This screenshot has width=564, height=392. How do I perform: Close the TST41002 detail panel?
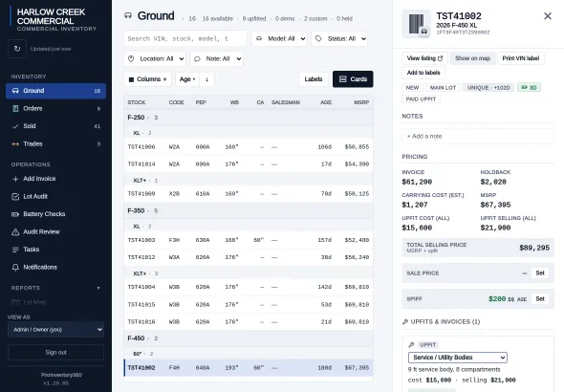pos(548,16)
